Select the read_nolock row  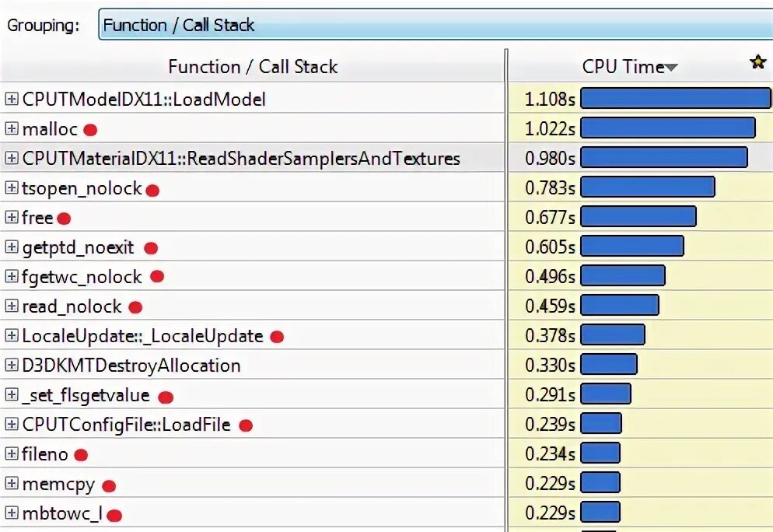coord(72,306)
